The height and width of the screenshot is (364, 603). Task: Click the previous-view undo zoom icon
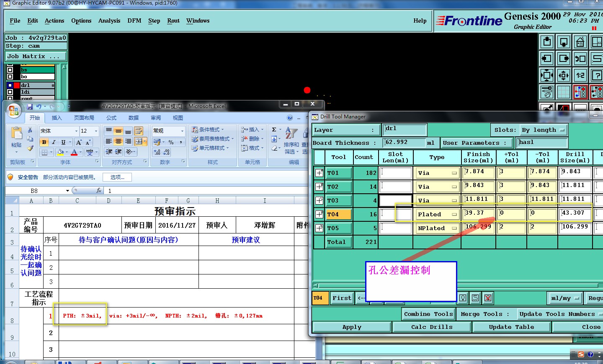coord(580,59)
